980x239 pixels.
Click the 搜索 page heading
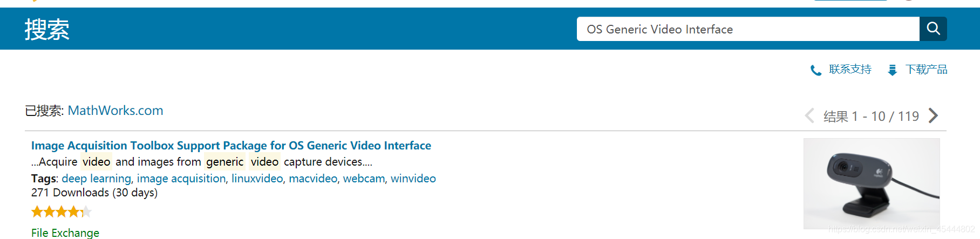coord(47,29)
